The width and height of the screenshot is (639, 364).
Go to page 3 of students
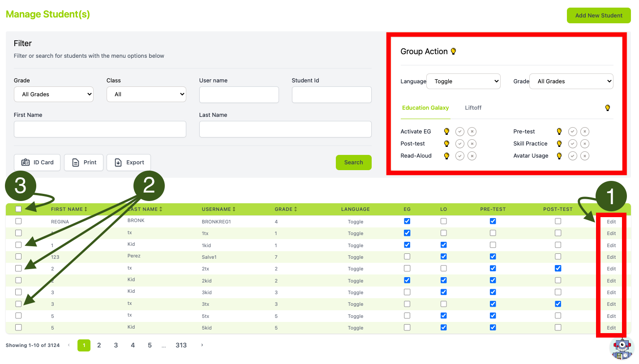point(116,345)
